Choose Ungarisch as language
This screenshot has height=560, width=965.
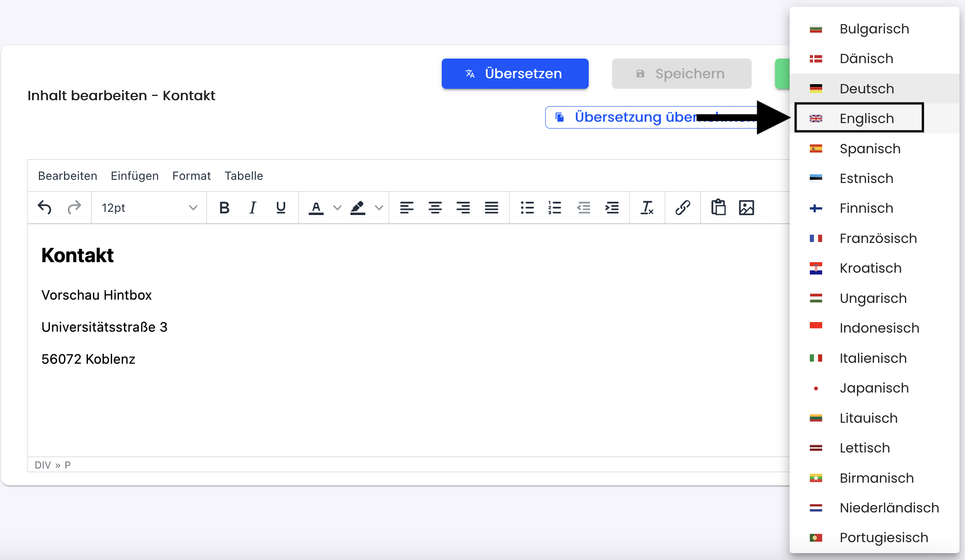point(874,298)
